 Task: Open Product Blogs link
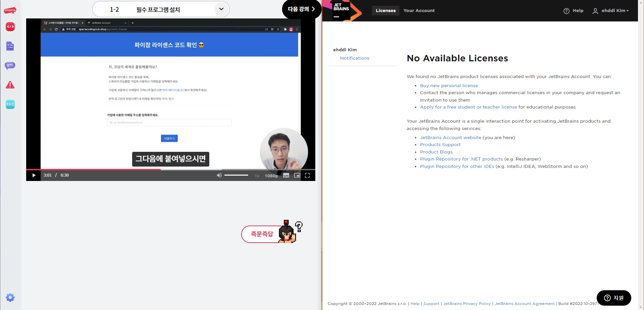tap(436, 152)
